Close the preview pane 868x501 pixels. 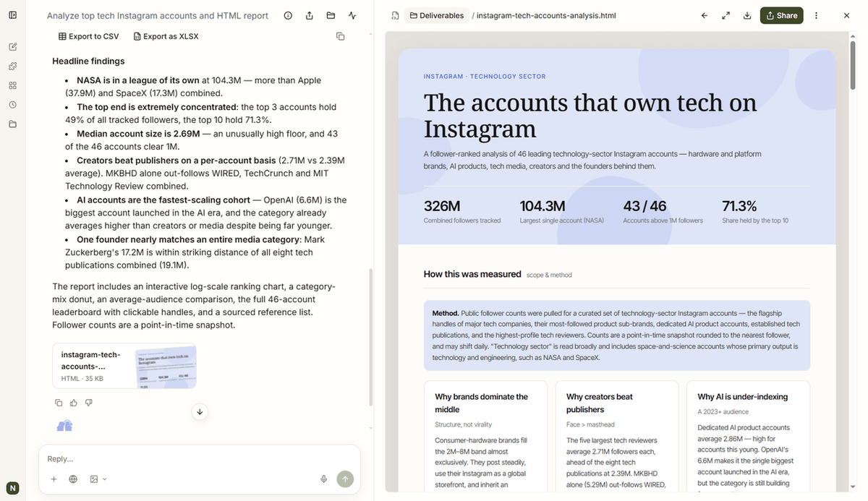[847, 15]
